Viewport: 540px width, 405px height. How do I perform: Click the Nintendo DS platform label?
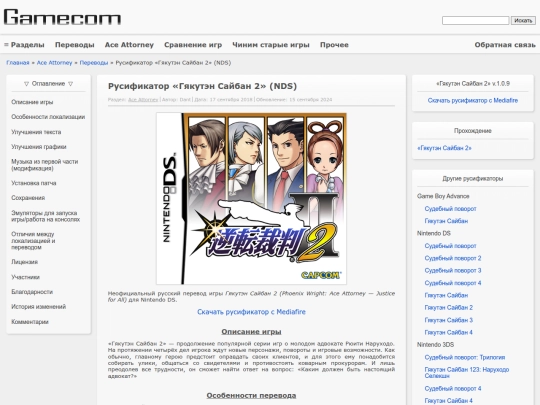point(434,233)
